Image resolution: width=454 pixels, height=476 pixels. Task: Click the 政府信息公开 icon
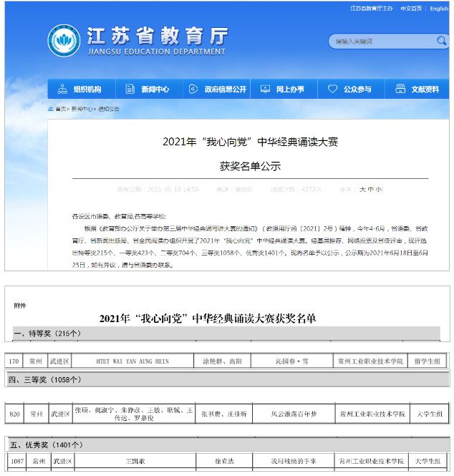[x=193, y=89]
